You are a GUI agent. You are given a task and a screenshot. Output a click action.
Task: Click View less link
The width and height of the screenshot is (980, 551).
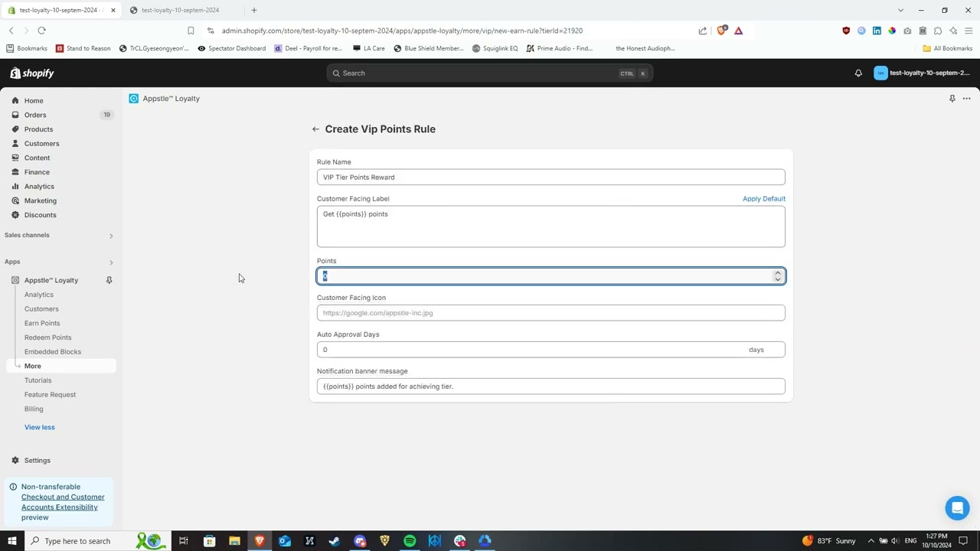(x=39, y=427)
